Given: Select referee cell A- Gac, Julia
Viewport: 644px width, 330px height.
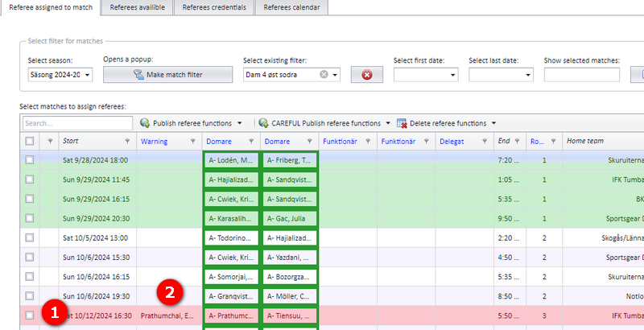Looking at the screenshot, I should point(290,218).
